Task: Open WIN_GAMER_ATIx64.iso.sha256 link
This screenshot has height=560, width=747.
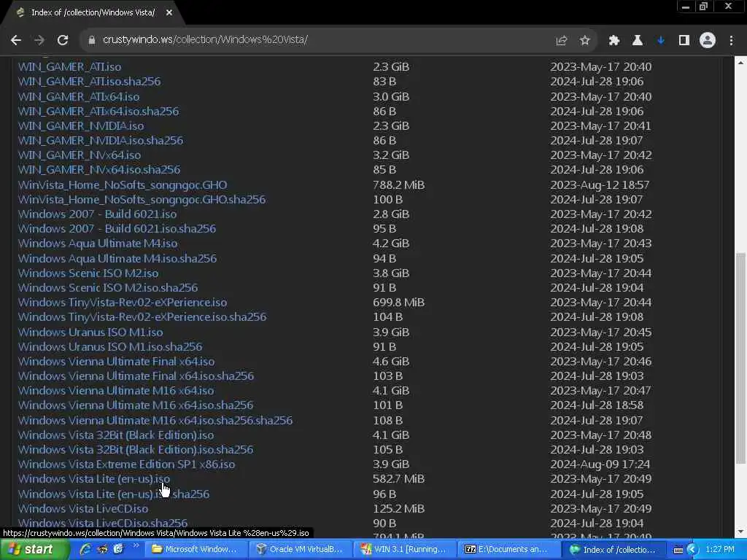Action: pyautogui.click(x=98, y=112)
